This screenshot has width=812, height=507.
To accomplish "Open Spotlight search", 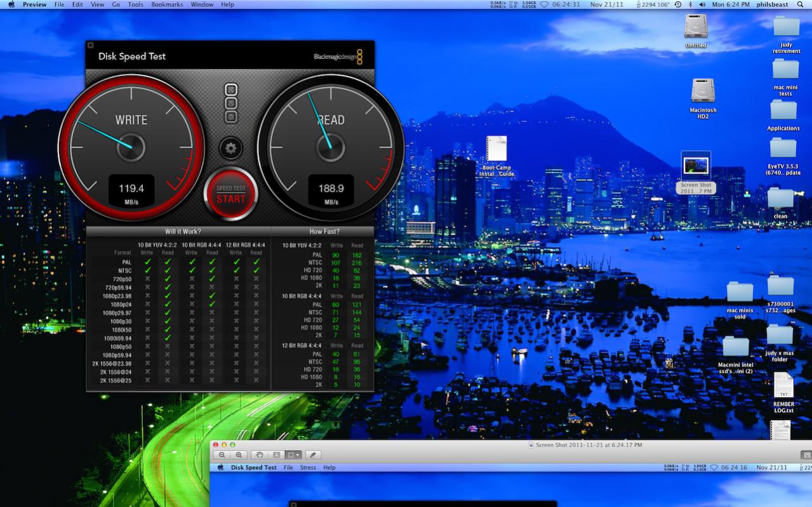I will [800, 4].
